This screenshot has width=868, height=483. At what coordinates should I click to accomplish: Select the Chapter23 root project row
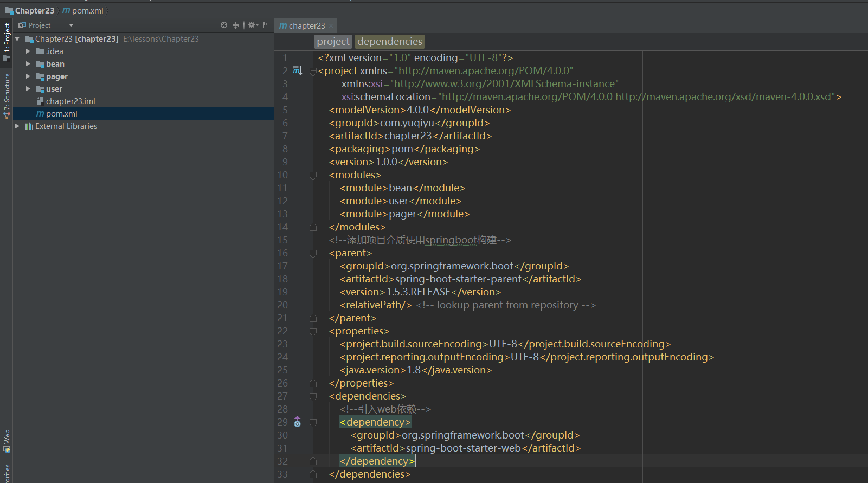(x=143, y=39)
